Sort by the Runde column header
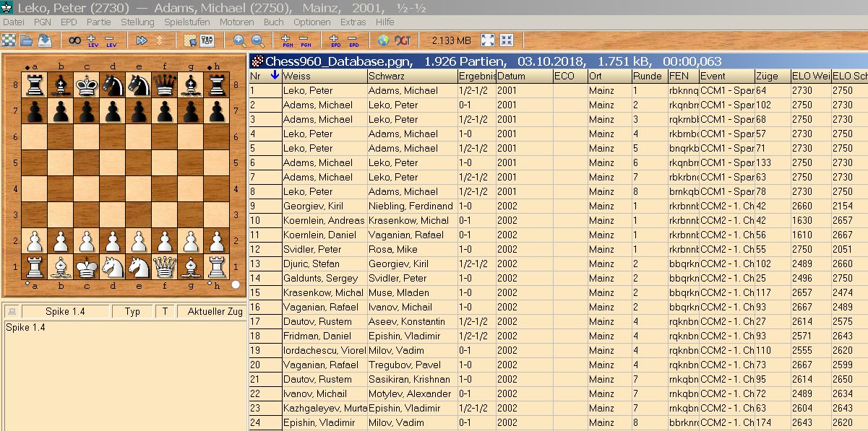 649,76
